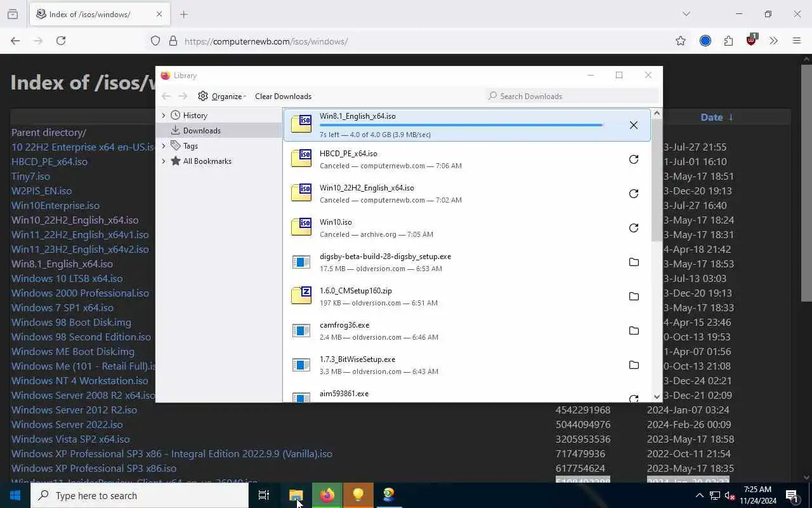Select the HBCD_PE_x64.iso download entry
Image resolution: width=812 pixels, height=508 pixels.
(x=467, y=159)
